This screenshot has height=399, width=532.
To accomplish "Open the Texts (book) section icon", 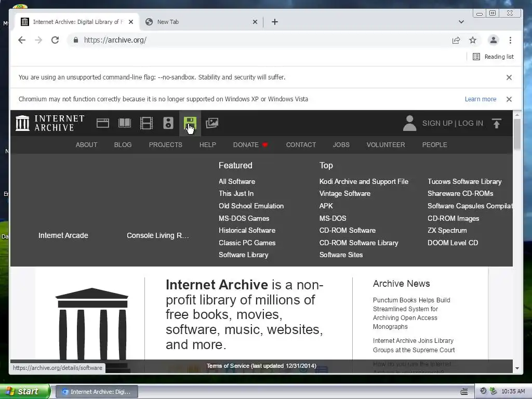I will tap(125, 123).
